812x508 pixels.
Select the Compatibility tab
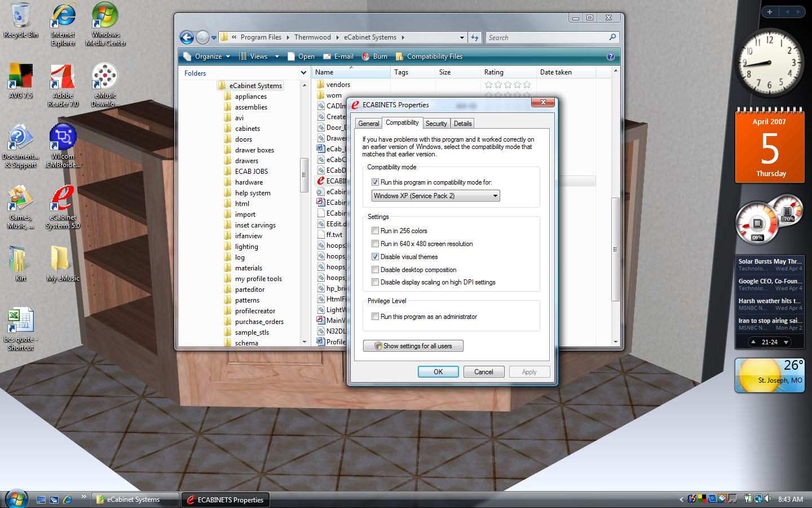coord(402,122)
